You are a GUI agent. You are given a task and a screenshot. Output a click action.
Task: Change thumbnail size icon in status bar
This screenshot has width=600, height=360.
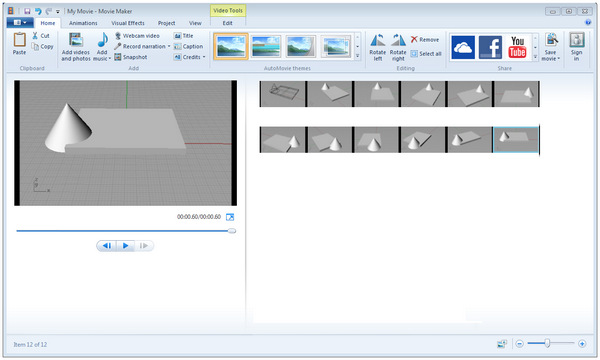[502, 344]
